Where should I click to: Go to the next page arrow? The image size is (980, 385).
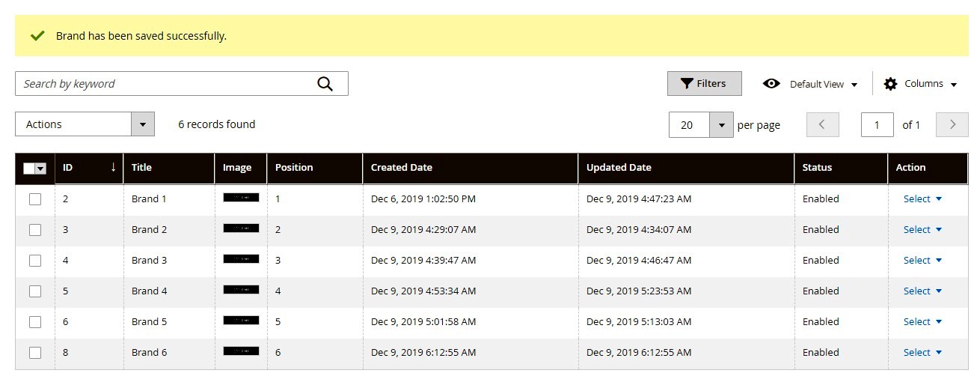pos(952,124)
